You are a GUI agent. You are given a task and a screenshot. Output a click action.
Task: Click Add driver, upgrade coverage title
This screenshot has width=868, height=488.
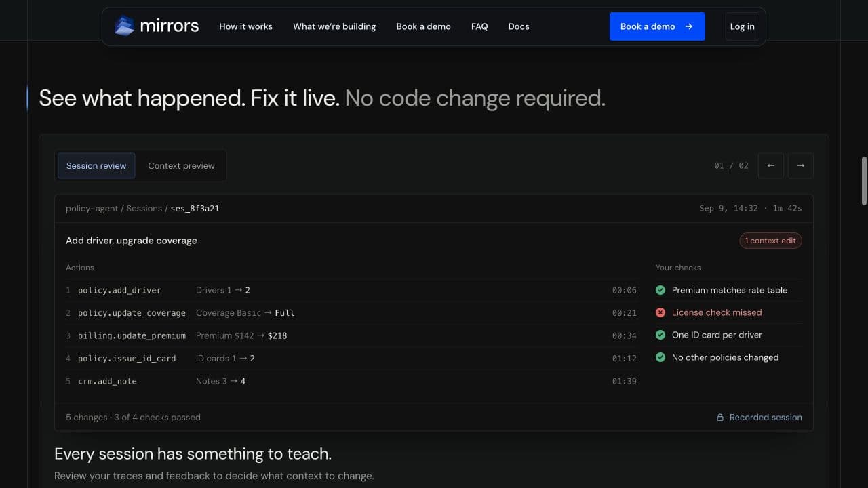click(x=132, y=241)
